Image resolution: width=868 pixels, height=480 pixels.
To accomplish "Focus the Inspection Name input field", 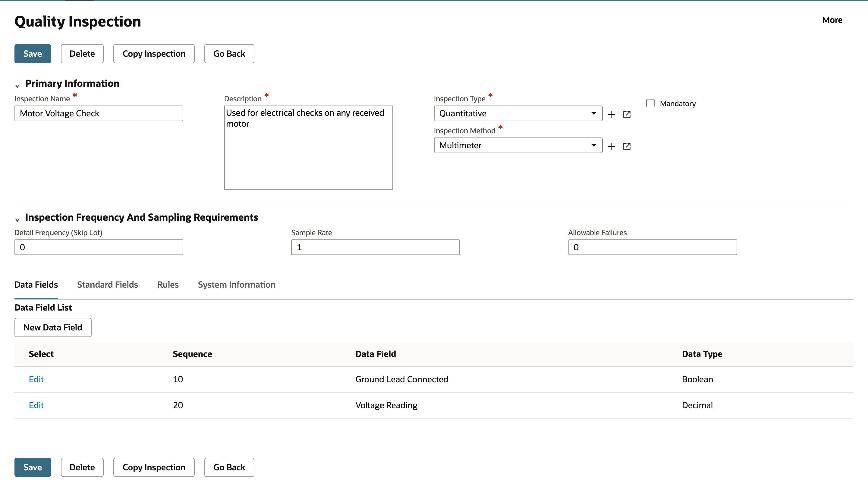I will click(x=99, y=113).
